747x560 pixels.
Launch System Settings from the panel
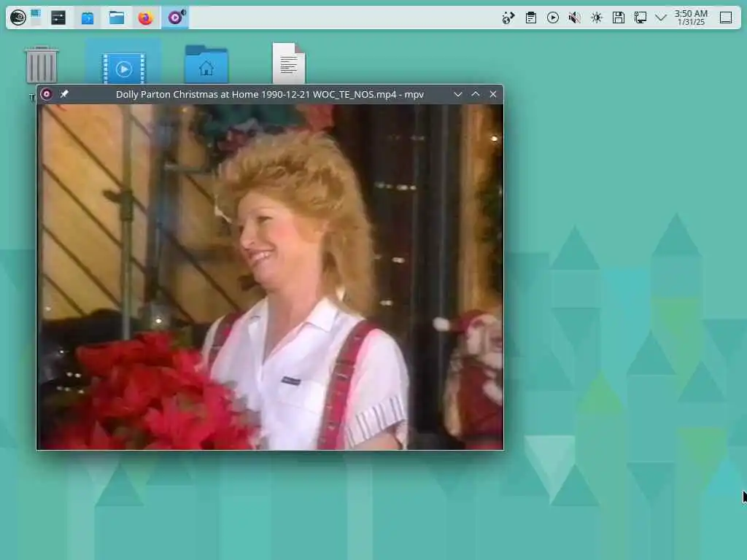[58, 17]
